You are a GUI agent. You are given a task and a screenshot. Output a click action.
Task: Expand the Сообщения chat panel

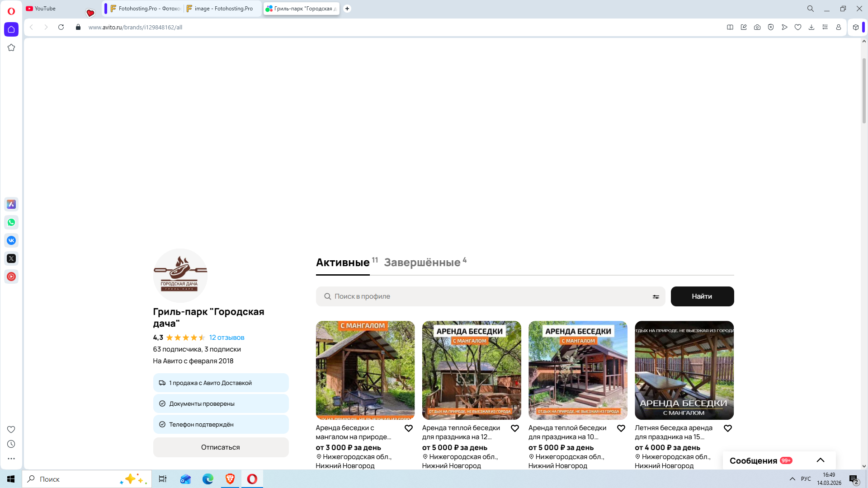coord(820,460)
